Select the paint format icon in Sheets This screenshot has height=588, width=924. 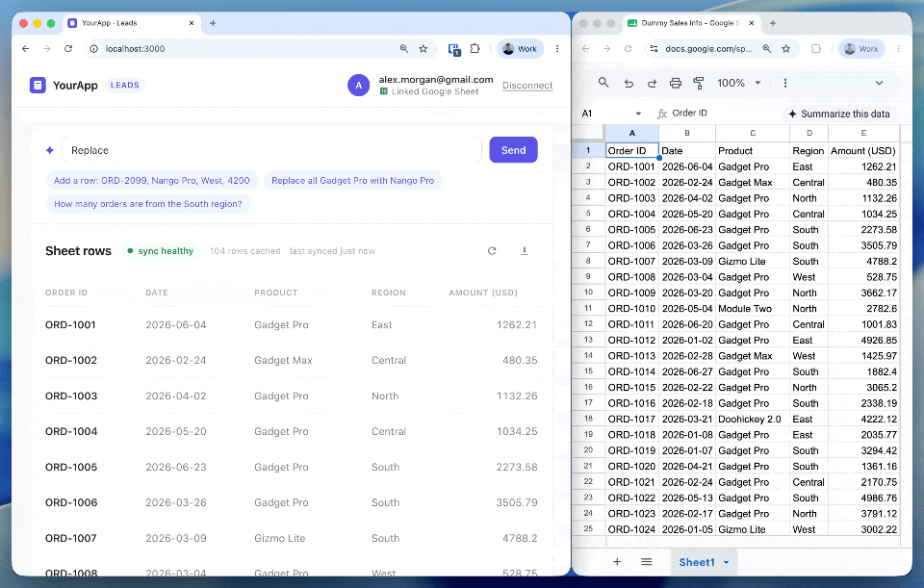point(699,83)
